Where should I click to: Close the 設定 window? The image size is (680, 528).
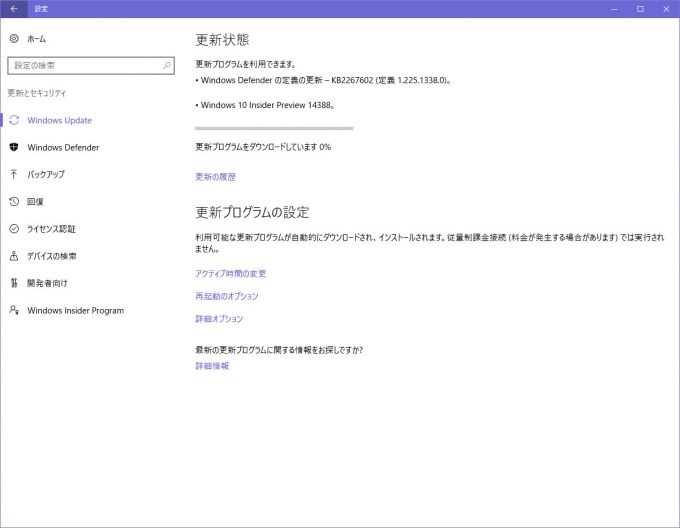[x=666, y=9]
